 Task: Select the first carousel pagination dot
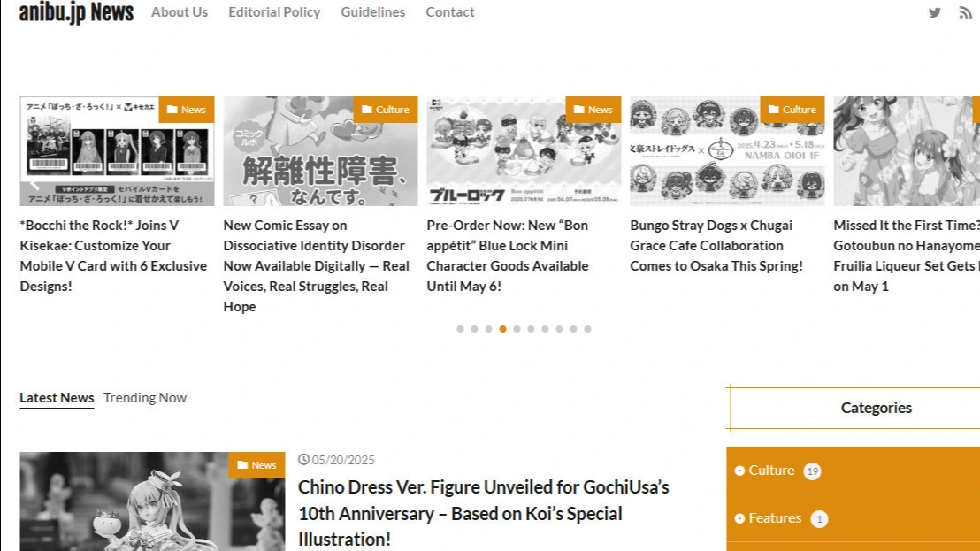[460, 329]
